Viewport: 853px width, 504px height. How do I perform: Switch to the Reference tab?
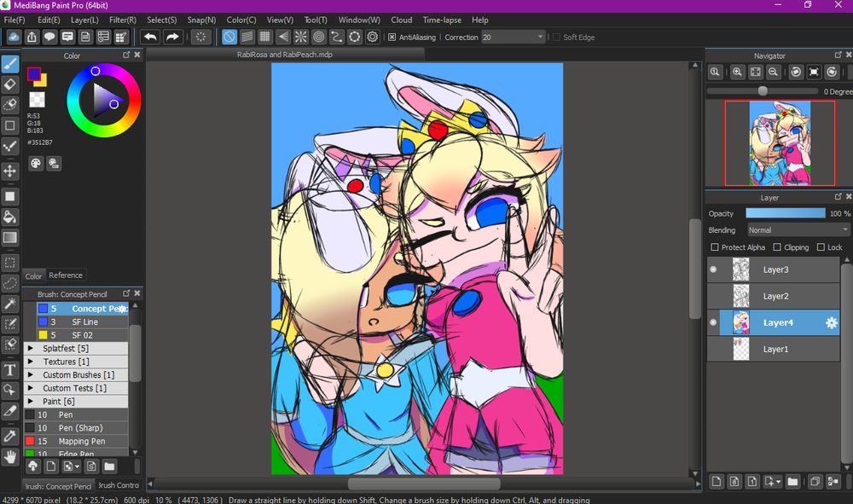[66, 275]
